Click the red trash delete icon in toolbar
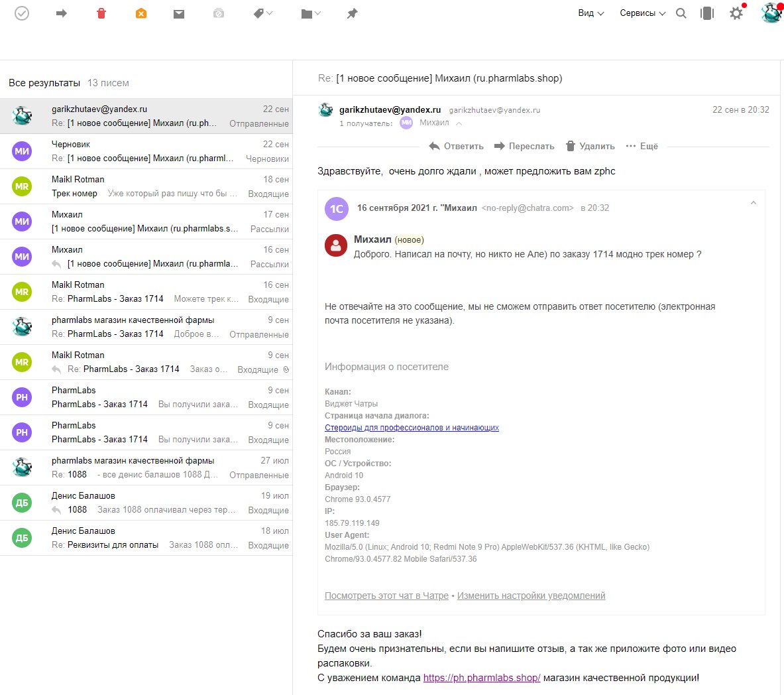Viewport: 784px width, 695px height. pos(101,13)
